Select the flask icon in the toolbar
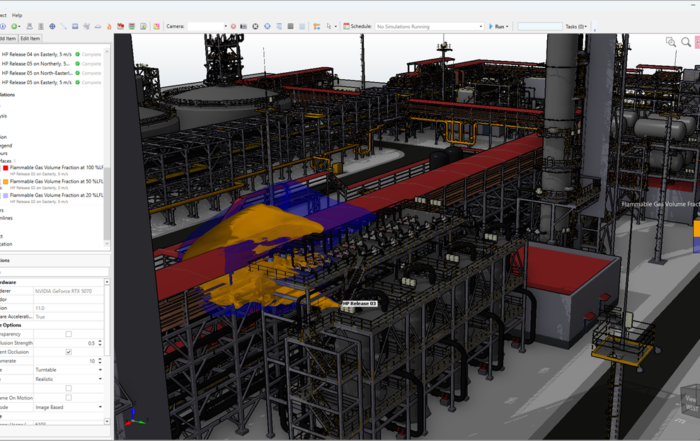Image resolution: width=700 pixels, height=441 pixels. point(29,26)
